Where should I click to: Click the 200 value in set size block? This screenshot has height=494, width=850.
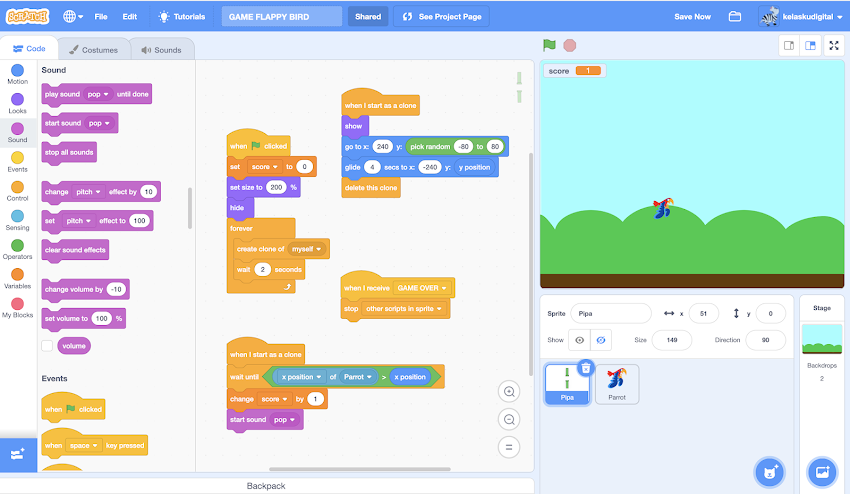click(276, 188)
